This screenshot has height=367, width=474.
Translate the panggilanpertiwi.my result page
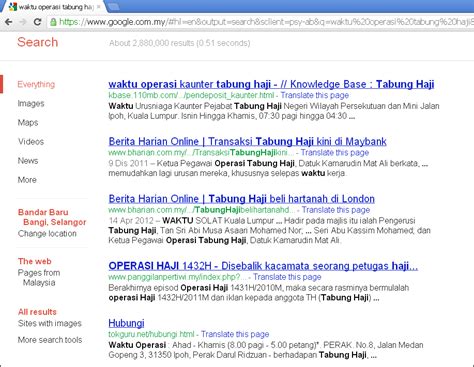click(287, 277)
